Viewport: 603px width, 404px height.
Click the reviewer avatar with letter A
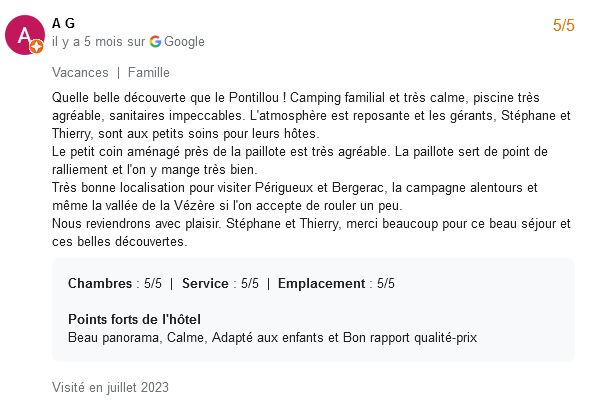click(x=25, y=35)
